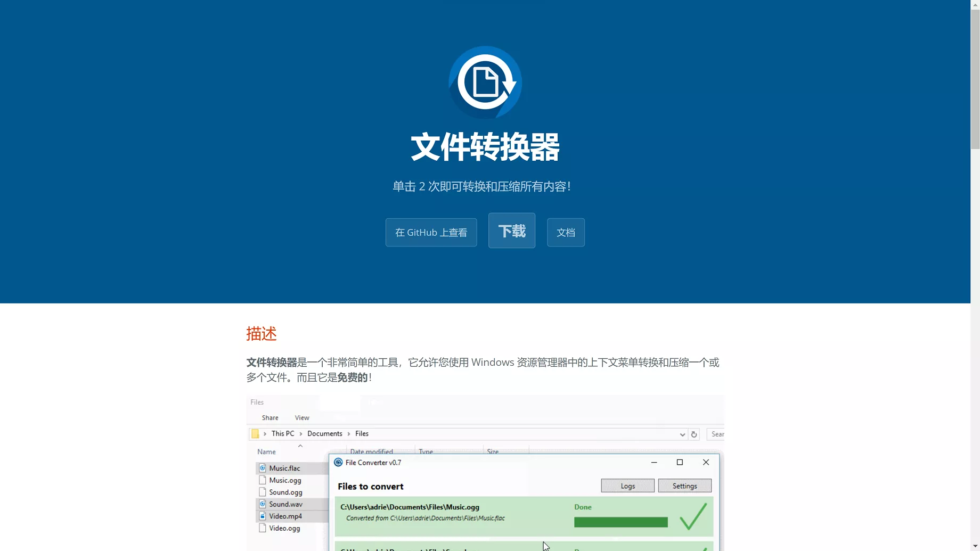Click the Logs button in File Converter

(x=627, y=486)
